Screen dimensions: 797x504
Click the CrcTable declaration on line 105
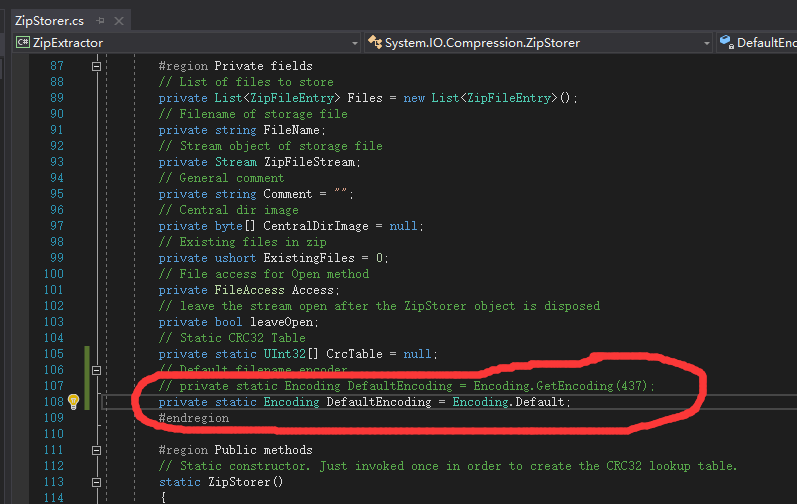pos(298,354)
